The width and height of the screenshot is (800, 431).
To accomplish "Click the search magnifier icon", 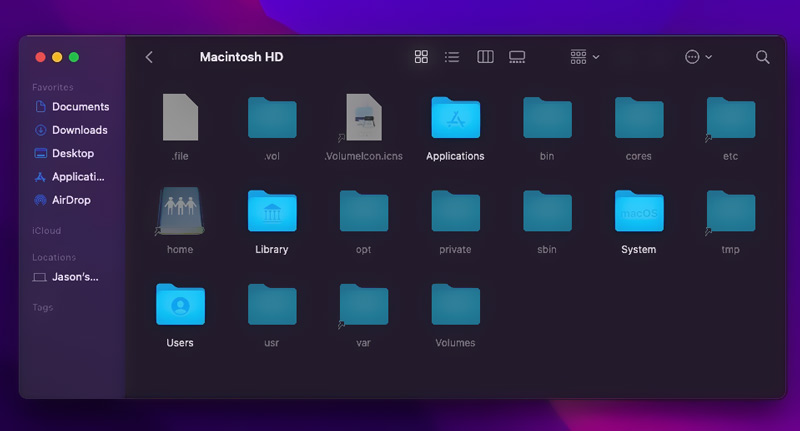I will coord(762,57).
